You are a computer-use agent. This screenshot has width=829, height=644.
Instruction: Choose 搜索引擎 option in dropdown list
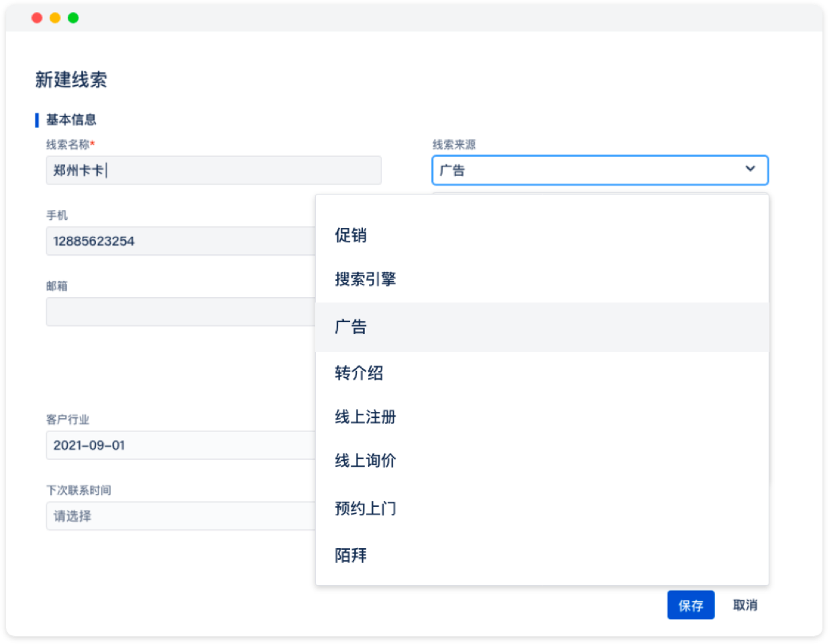[x=366, y=279]
